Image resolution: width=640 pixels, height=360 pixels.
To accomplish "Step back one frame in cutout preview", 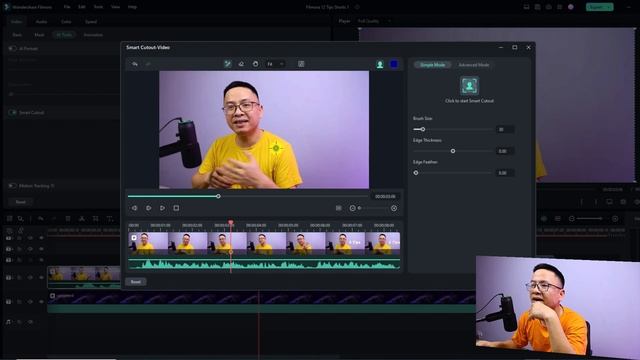I will point(134,208).
